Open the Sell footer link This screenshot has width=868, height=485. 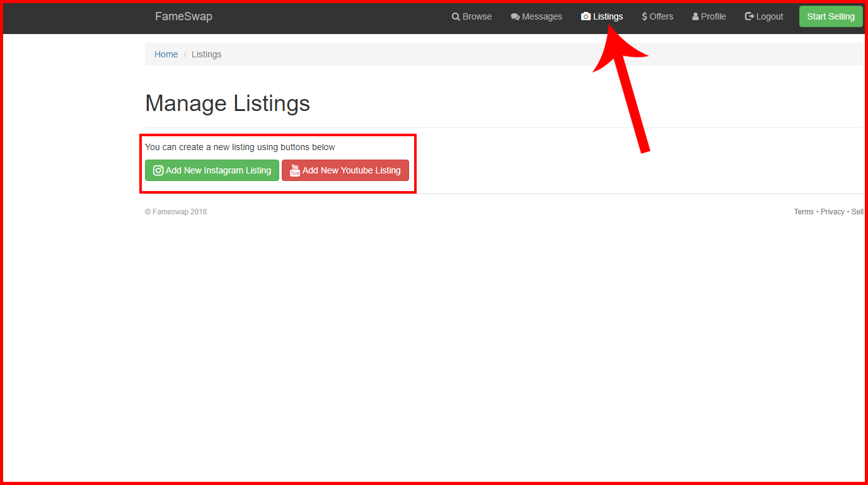pos(857,212)
